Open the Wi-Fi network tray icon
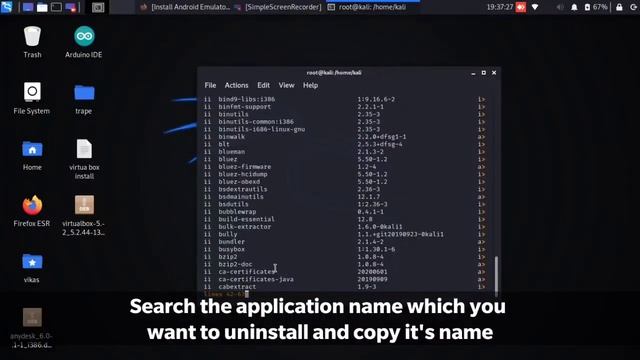The height and width of the screenshot is (360, 640). point(535,7)
